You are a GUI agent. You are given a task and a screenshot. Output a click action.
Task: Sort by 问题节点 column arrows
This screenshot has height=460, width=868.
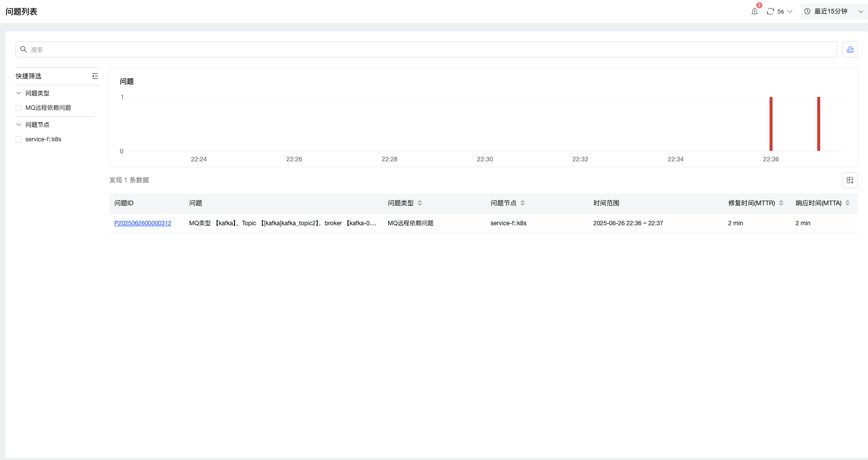(x=523, y=203)
